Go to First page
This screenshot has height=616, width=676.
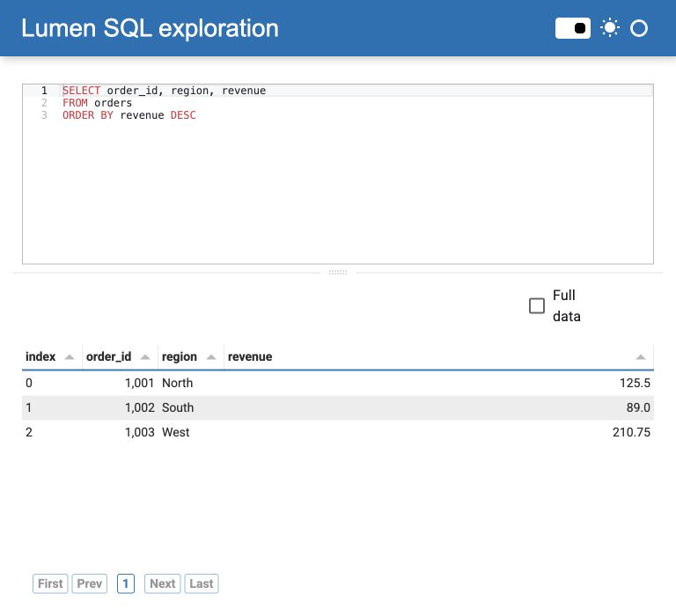(x=50, y=583)
